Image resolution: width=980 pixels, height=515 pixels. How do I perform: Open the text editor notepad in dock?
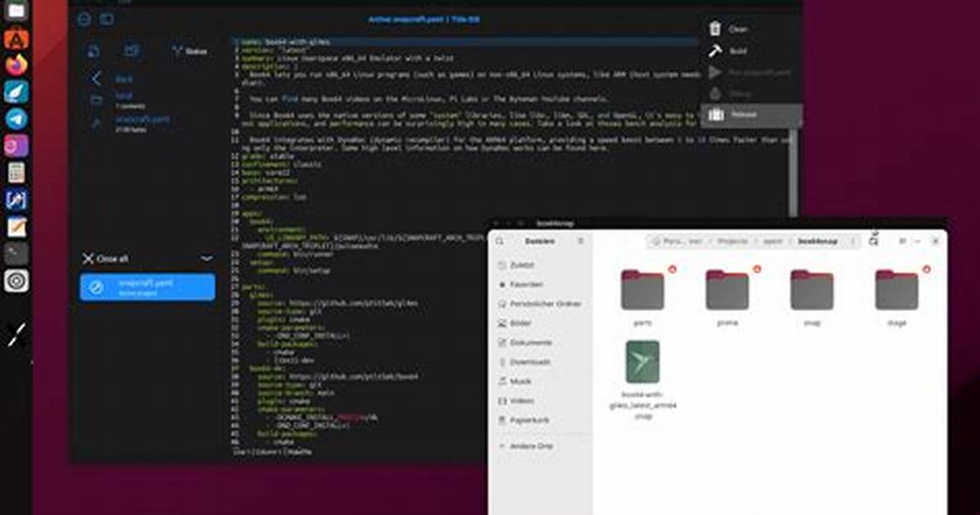pyautogui.click(x=16, y=226)
